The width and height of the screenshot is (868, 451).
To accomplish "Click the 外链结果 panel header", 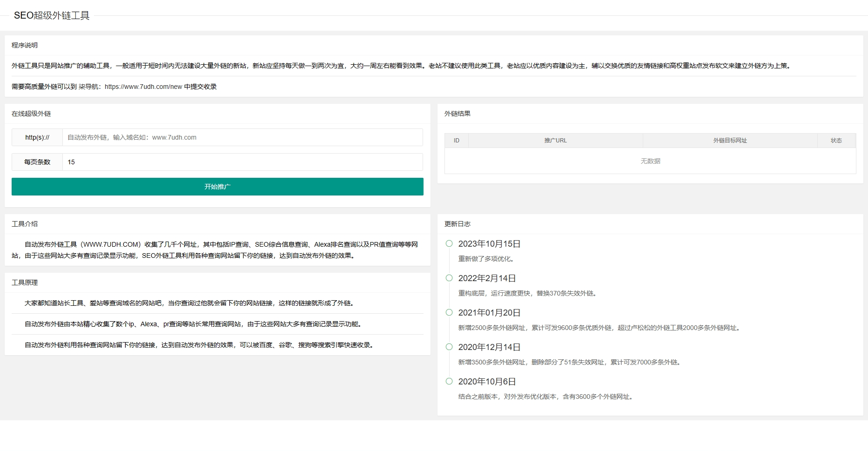I will point(458,114).
